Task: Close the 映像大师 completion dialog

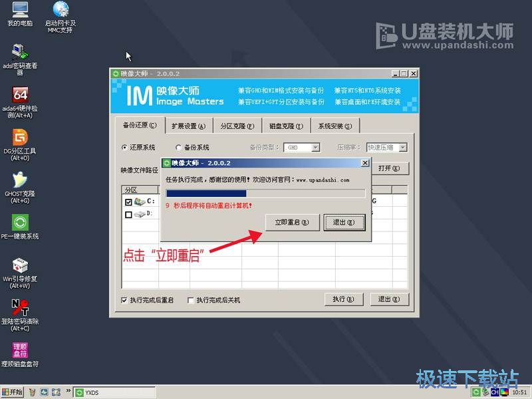Action: coord(365,163)
